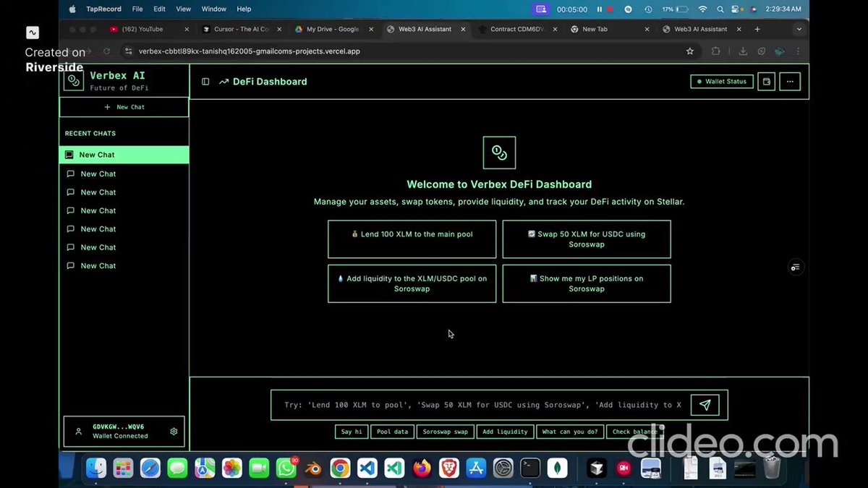
Task: Click the Pool data quick chip
Action: point(393,432)
